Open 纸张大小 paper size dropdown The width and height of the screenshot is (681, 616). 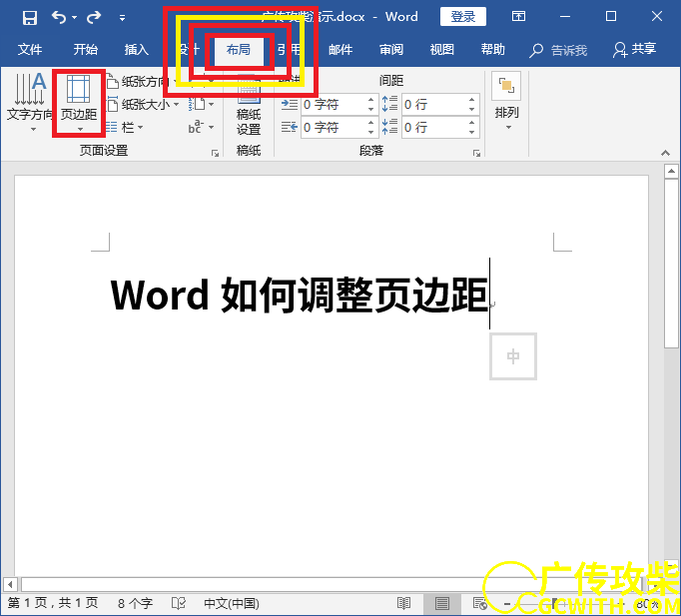143,104
